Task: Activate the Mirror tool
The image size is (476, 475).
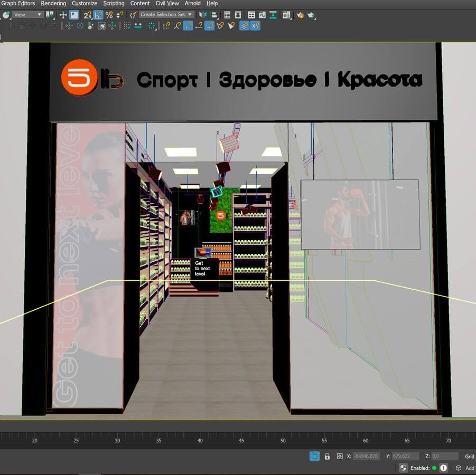Action: [203, 15]
